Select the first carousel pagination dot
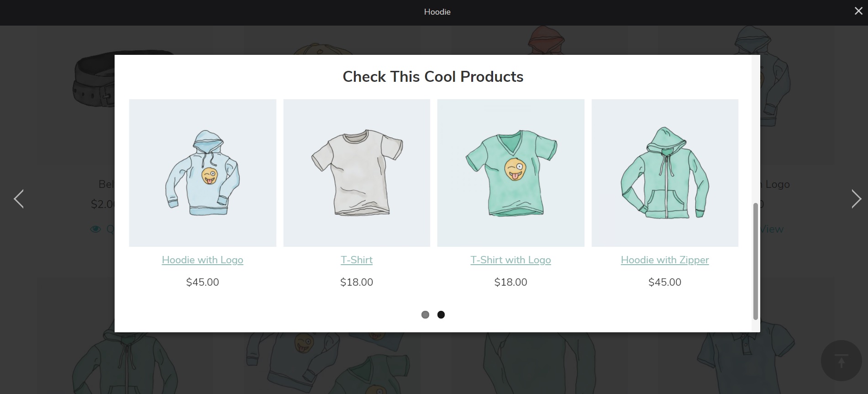This screenshot has width=868, height=394. click(x=425, y=314)
